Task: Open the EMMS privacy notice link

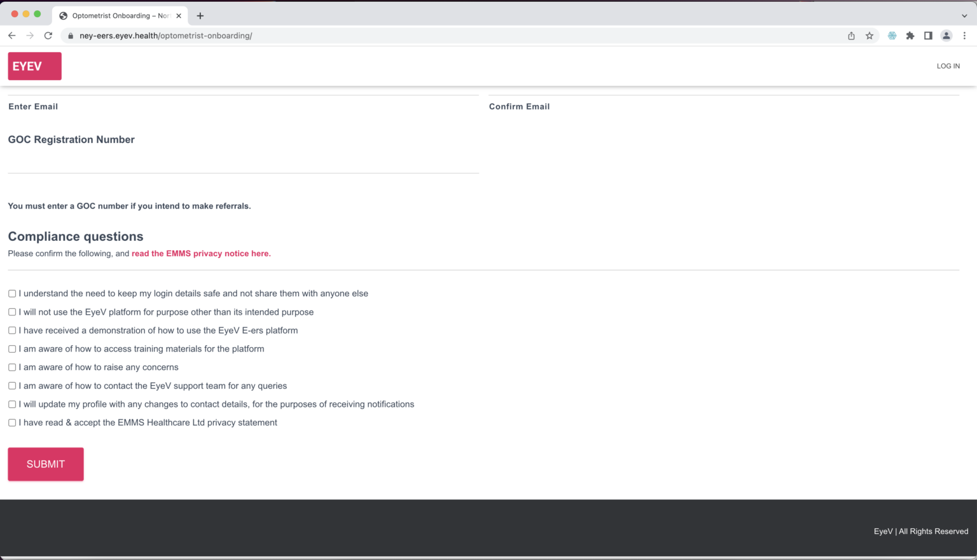Action: (200, 253)
